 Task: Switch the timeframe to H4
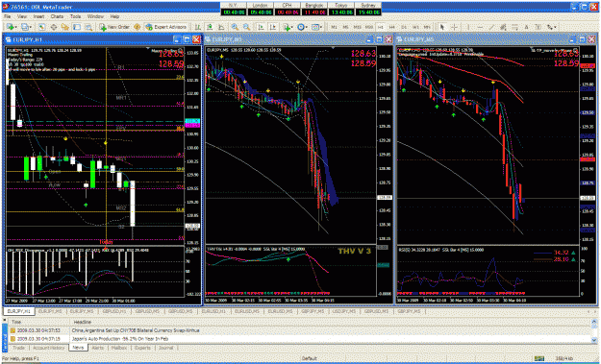(392, 27)
